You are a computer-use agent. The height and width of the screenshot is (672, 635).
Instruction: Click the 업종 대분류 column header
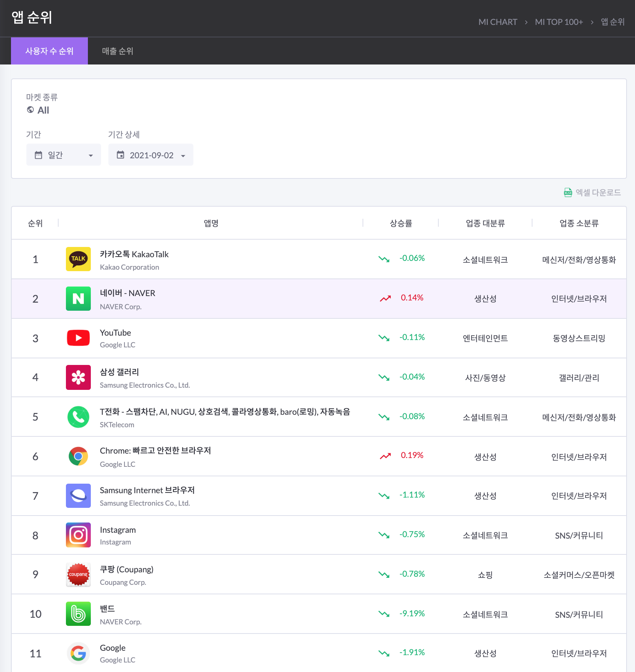pos(485,223)
